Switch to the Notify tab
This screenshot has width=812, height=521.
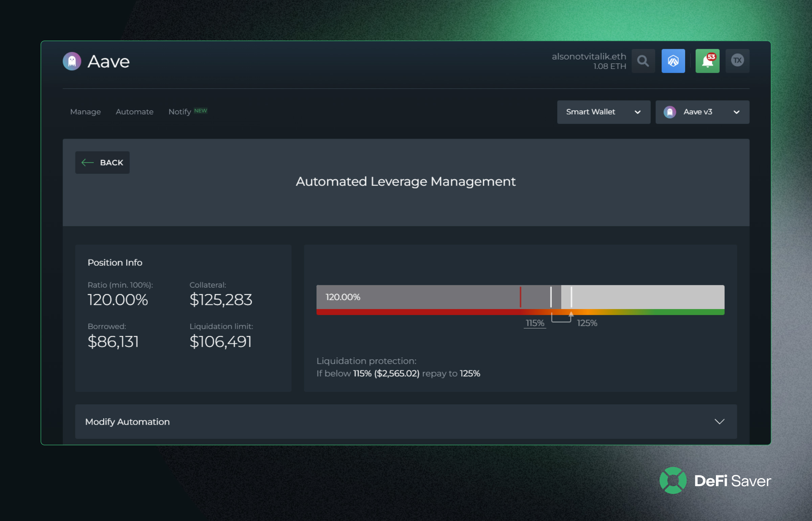click(x=180, y=112)
